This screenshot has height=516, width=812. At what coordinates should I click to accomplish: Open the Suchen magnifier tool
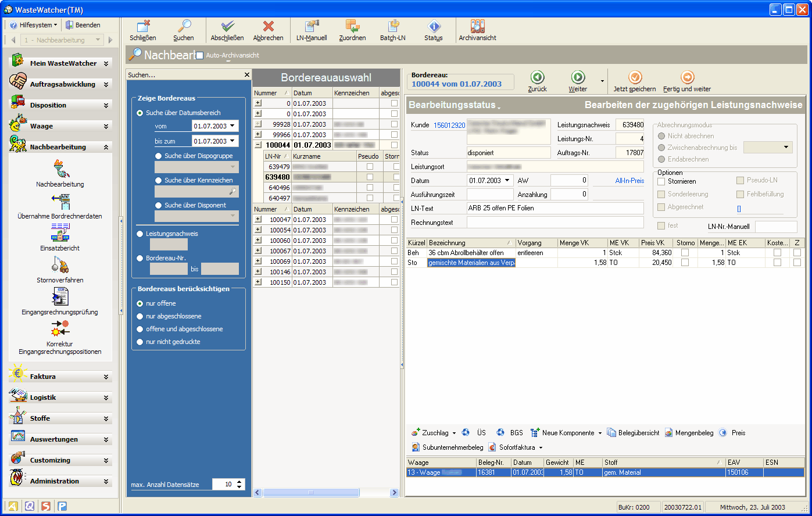[184, 27]
